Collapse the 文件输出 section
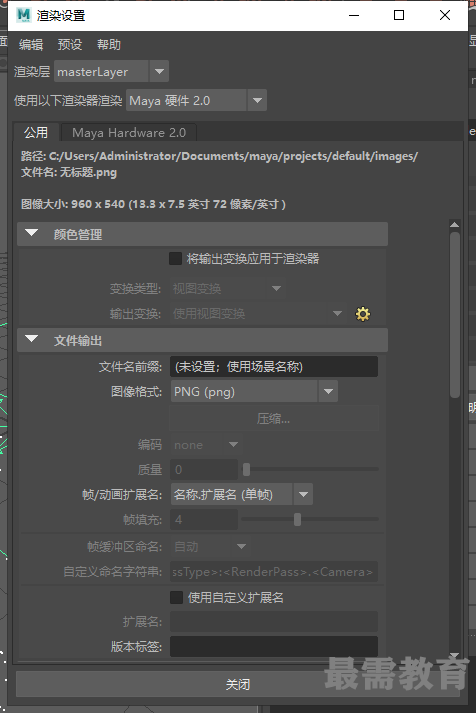The width and height of the screenshot is (476, 713). [x=202, y=340]
